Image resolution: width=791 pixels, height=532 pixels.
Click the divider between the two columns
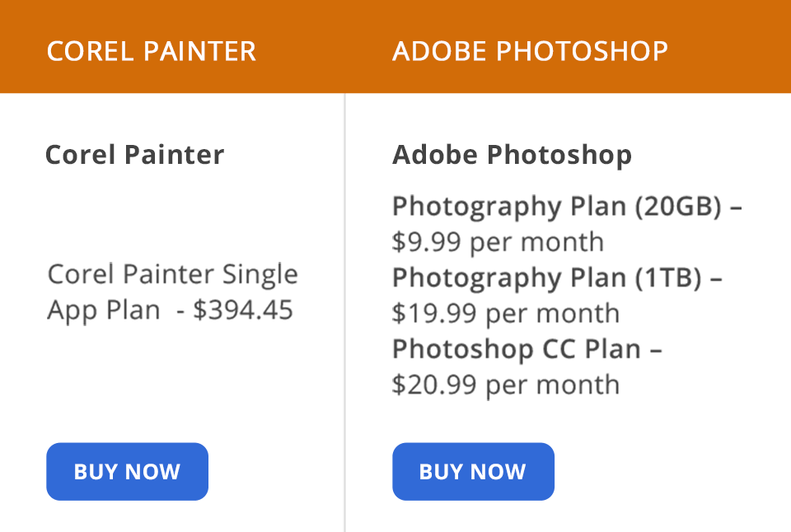(344, 313)
